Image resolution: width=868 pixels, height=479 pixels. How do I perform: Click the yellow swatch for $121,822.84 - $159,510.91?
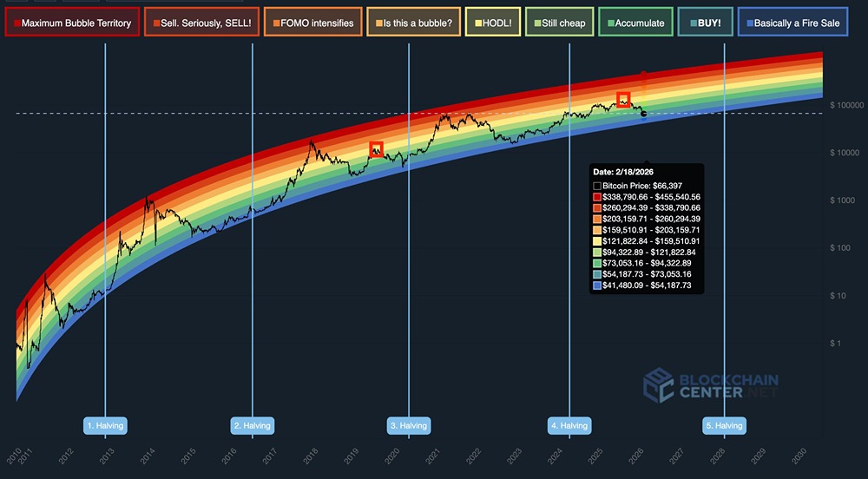597,241
